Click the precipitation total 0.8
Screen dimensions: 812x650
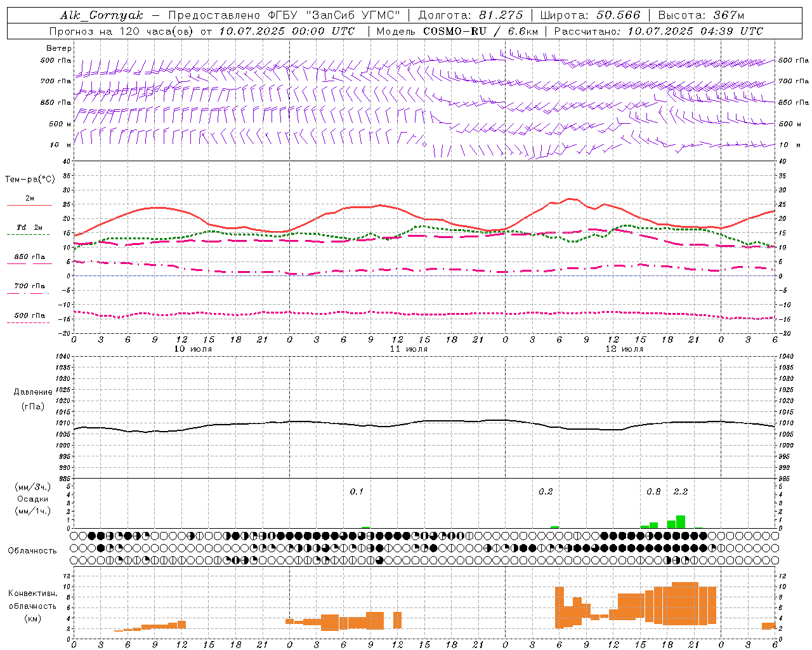pos(653,492)
